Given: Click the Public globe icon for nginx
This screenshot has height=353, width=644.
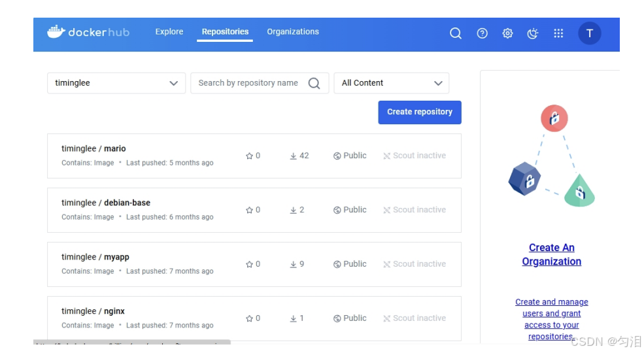Looking at the screenshot, I should (x=337, y=318).
